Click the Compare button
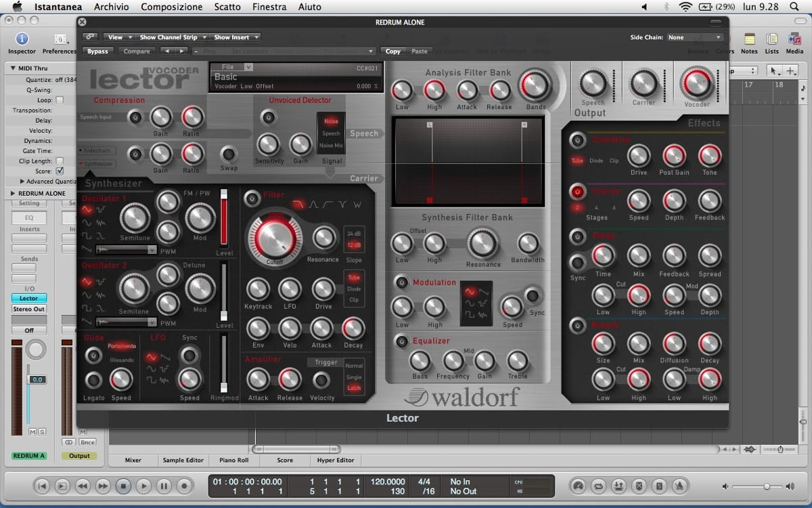The width and height of the screenshot is (812, 508). (x=137, y=51)
